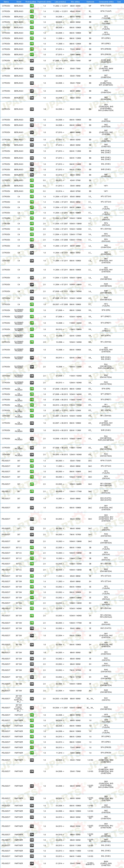Select the 'MF' body cell in the first Berlingo row
Screen dimensions: 124x868
90,6
